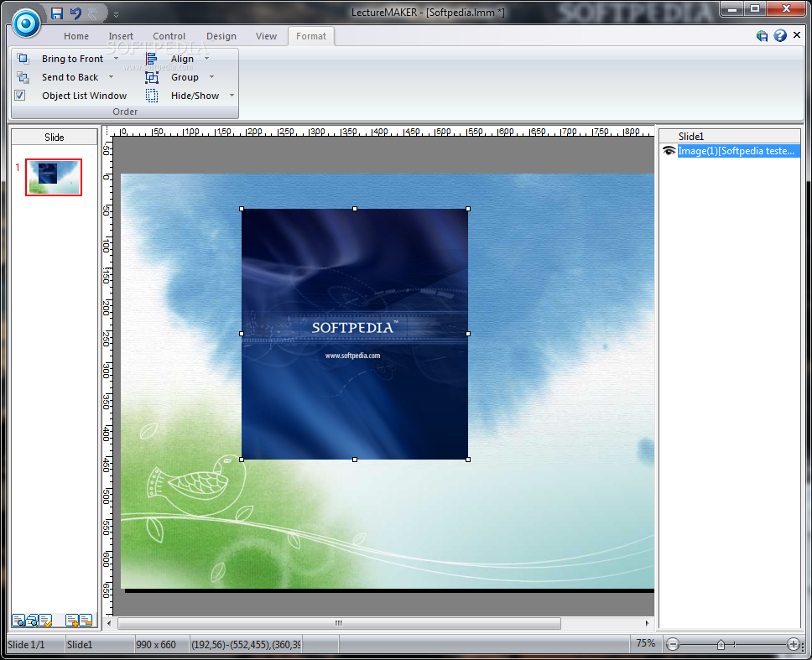Open the Customize Quick Access Toolbar arrow

(116, 14)
